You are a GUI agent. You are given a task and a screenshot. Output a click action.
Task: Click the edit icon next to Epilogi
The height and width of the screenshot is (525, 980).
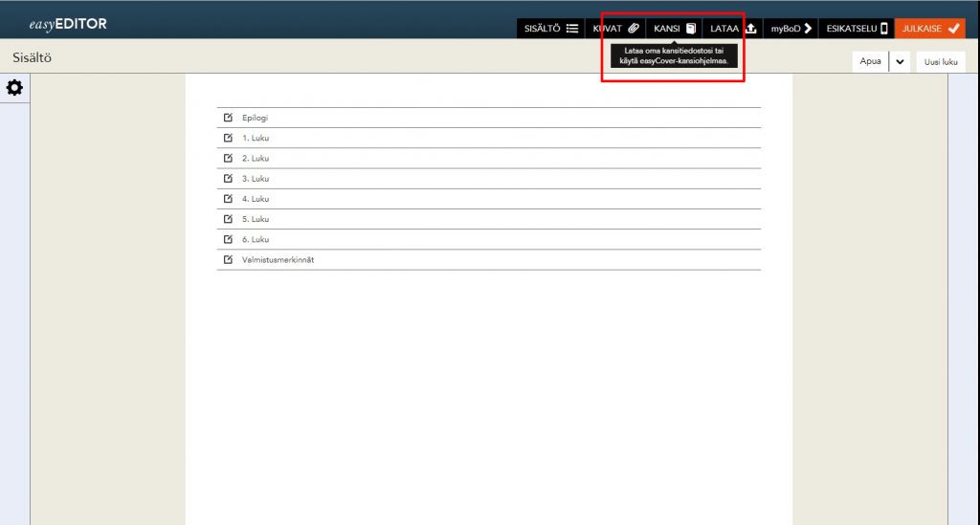tap(228, 118)
